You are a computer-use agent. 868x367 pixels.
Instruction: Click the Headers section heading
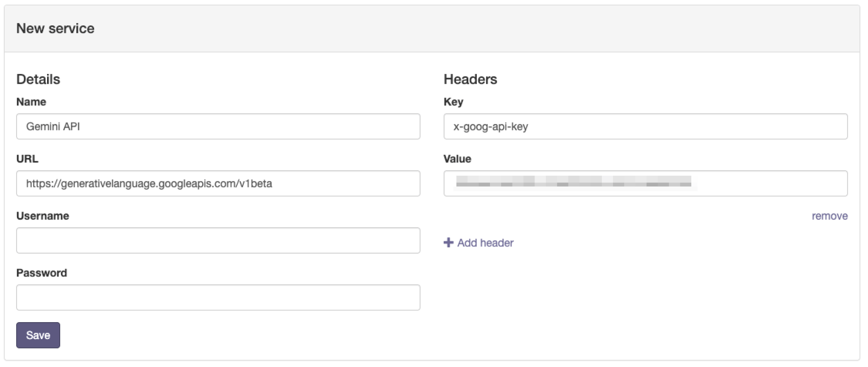(470, 79)
